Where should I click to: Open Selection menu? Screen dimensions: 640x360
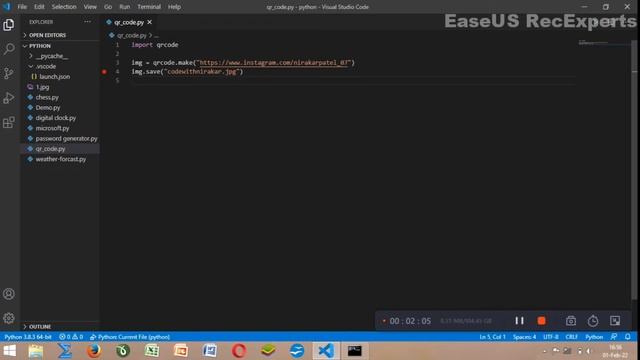(x=64, y=7)
